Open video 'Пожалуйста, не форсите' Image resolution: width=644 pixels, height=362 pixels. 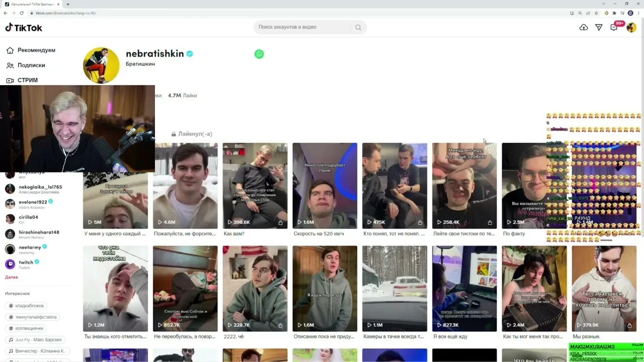(x=185, y=186)
